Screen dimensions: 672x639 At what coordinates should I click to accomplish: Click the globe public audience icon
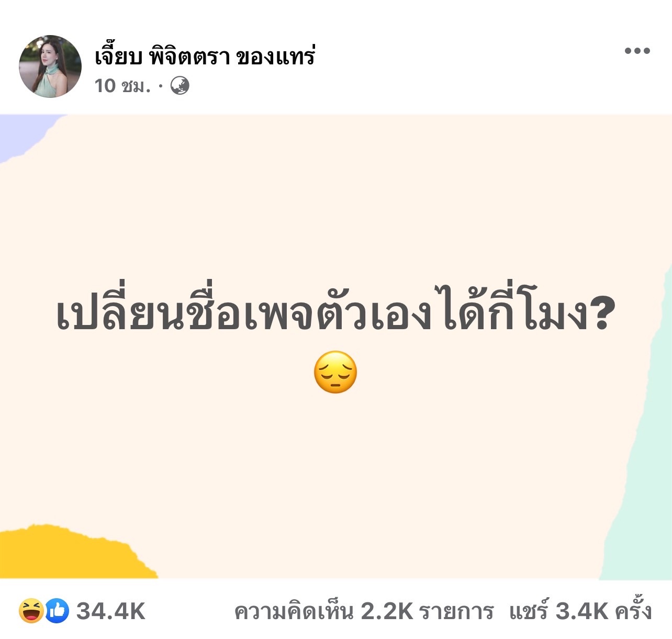coord(180,85)
